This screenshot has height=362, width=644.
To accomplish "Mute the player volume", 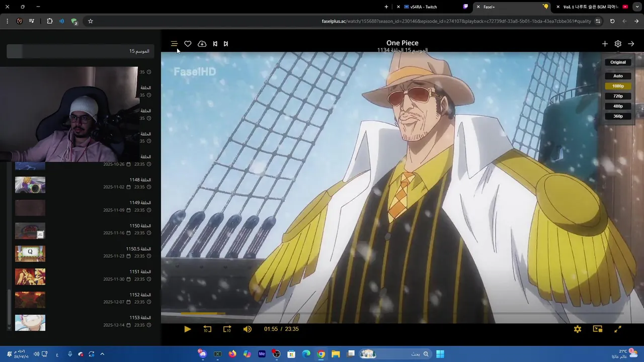I will [247, 329].
